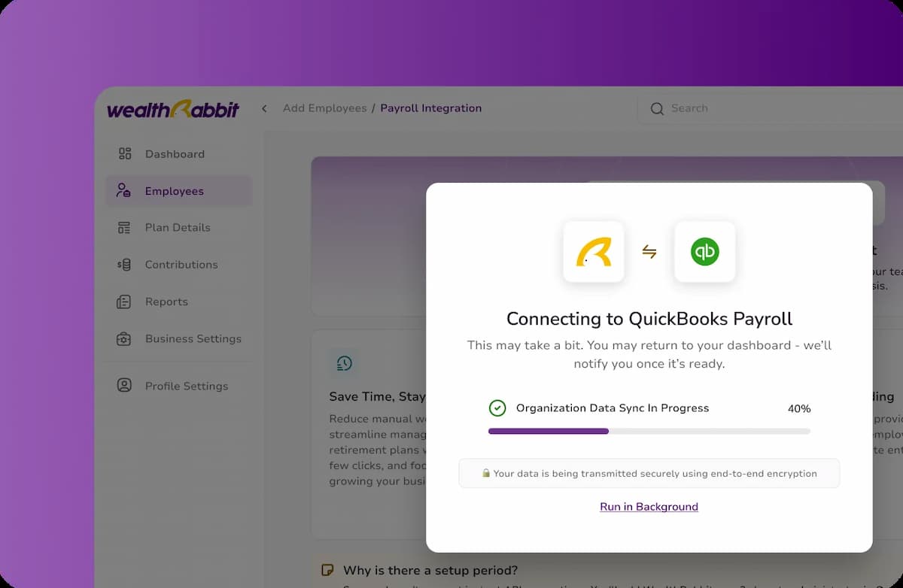Screen dimensions: 903x588
Task: Click the green sync status checkmark
Action: pyautogui.click(x=497, y=408)
